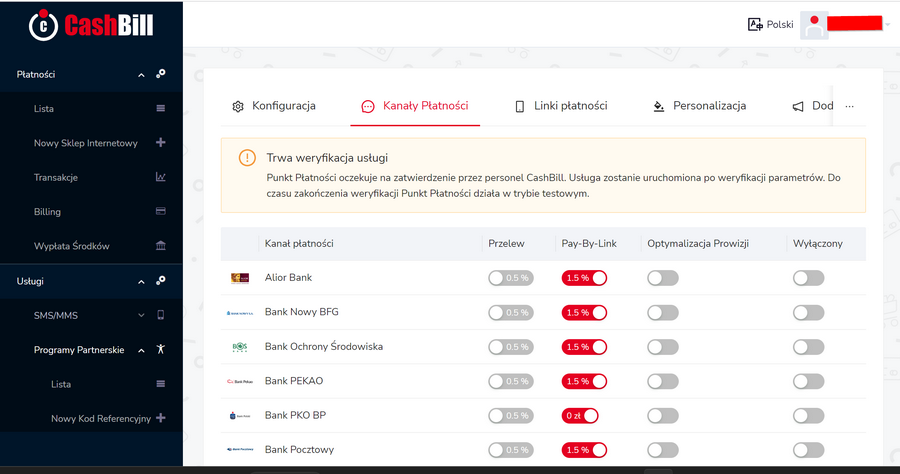Expand the SMS/MMS submenu chevron
The height and width of the screenshot is (474, 900).
tap(141, 315)
